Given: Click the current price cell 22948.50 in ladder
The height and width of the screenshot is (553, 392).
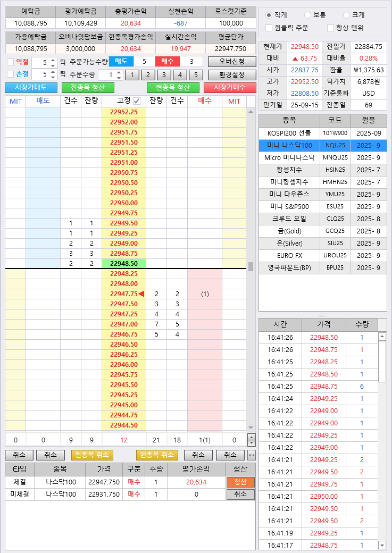Looking at the screenshot, I should 124,263.
